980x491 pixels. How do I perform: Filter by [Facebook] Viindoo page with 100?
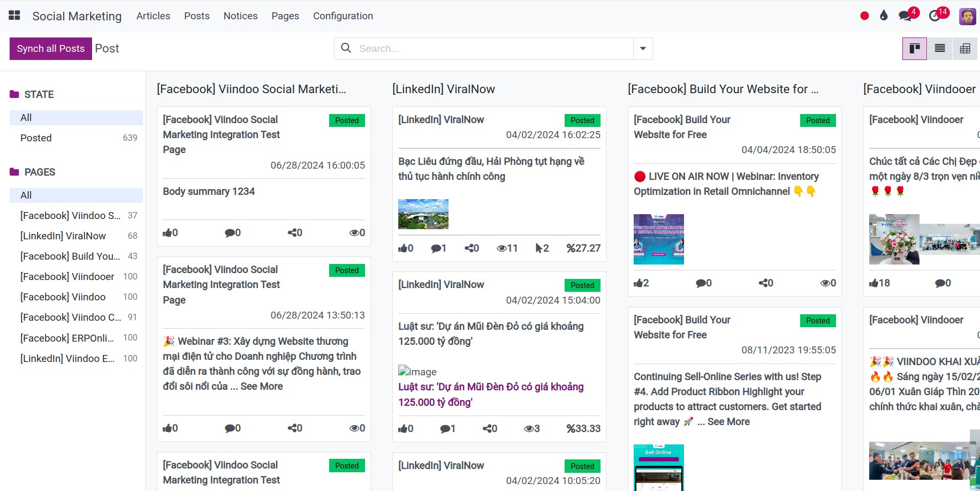[x=76, y=297]
